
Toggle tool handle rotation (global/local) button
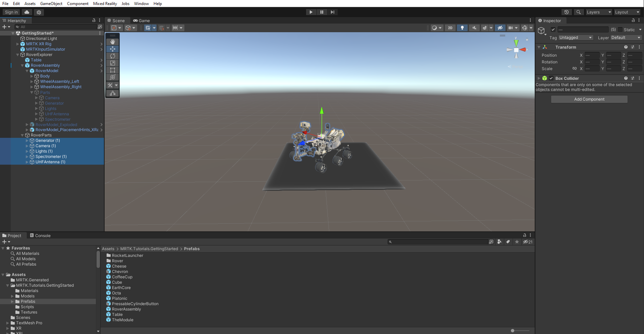[x=130, y=28]
